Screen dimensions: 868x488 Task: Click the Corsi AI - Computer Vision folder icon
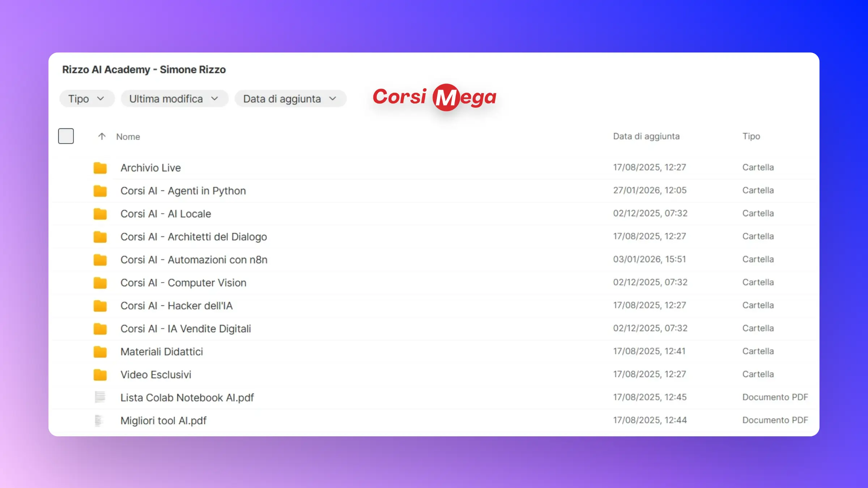[x=100, y=283]
